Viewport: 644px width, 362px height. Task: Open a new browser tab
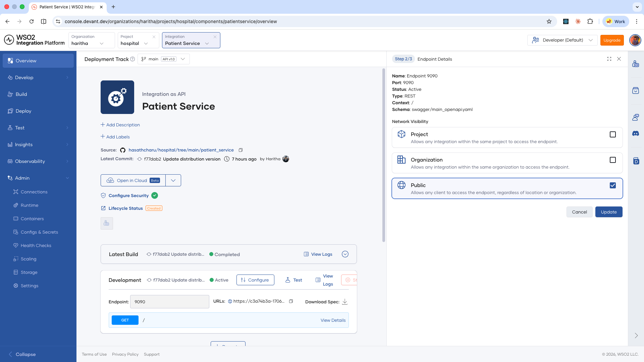tap(113, 7)
